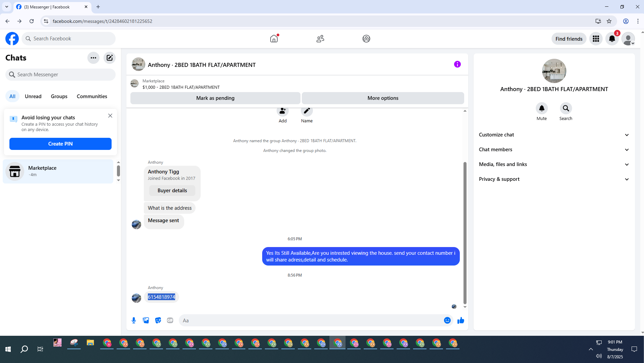This screenshot has height=363, width=644.
Task: Click the Find friends button
Action: pyautogui.click(x=569, y=39)
